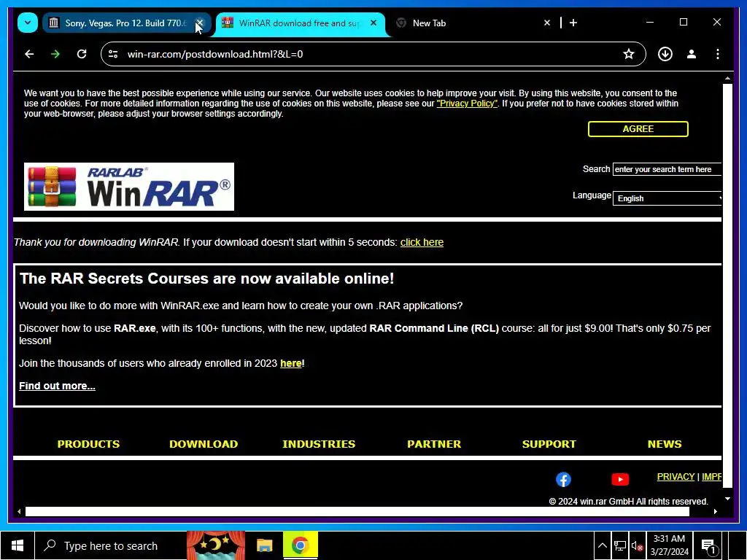Open the PARTNER menu

[x=434, y=444]
